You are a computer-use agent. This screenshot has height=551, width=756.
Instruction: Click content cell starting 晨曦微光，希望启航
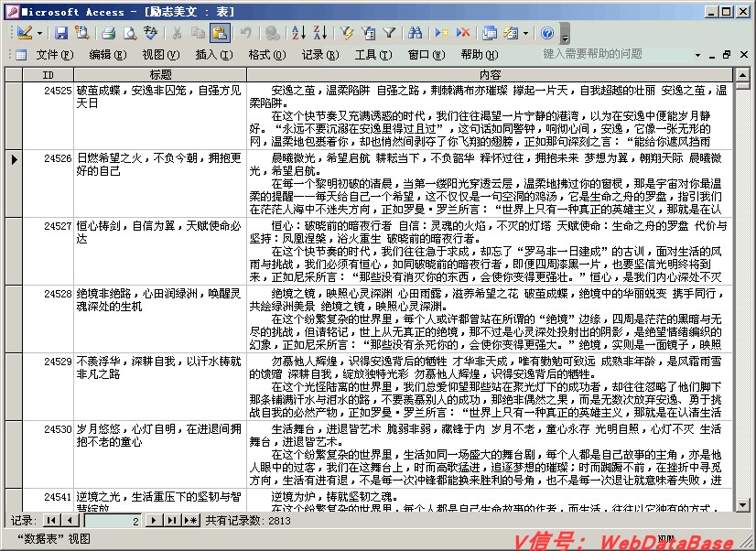pos(490,183)
